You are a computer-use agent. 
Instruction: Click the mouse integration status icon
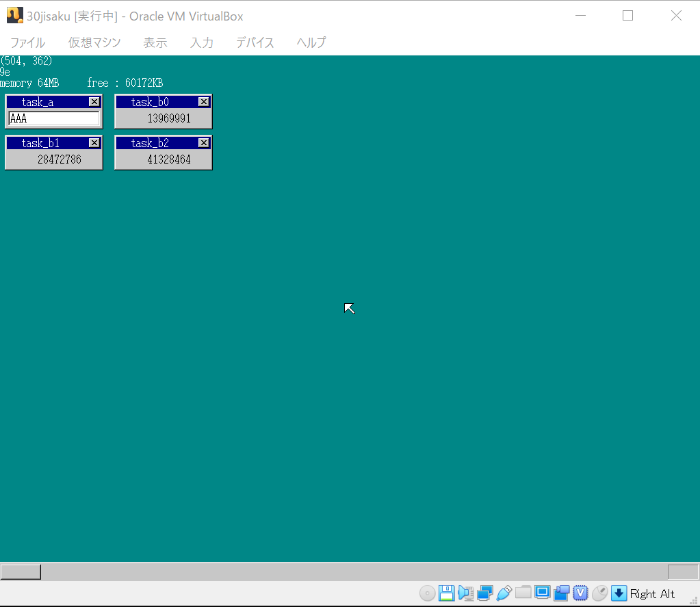[599, 593]
